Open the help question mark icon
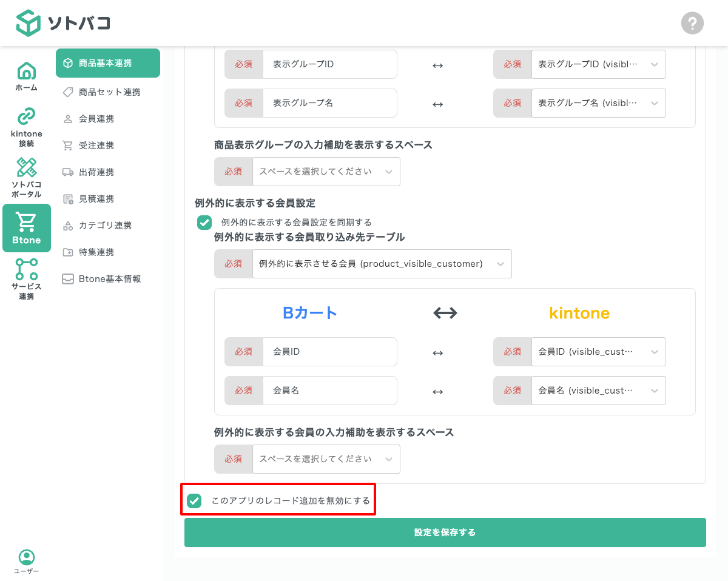Image resolution: width=728 pixels, height=581 pixels. (x=692, y=23)
